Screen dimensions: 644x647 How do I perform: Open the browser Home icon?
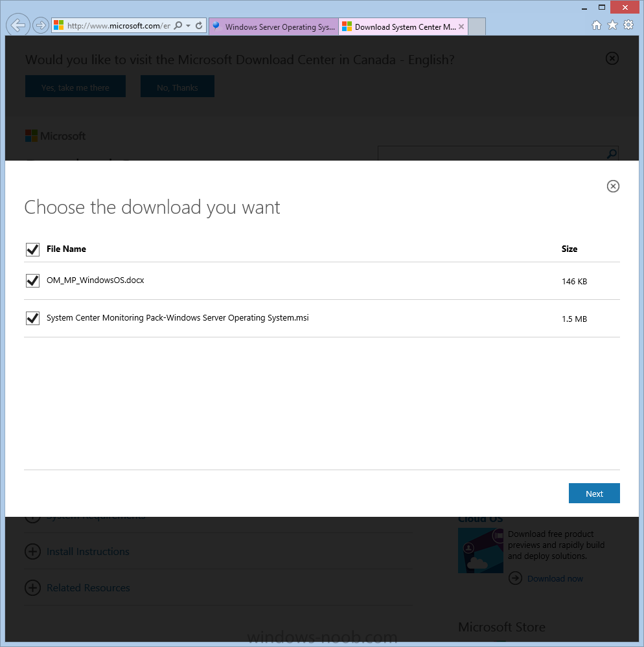[597, 25]
